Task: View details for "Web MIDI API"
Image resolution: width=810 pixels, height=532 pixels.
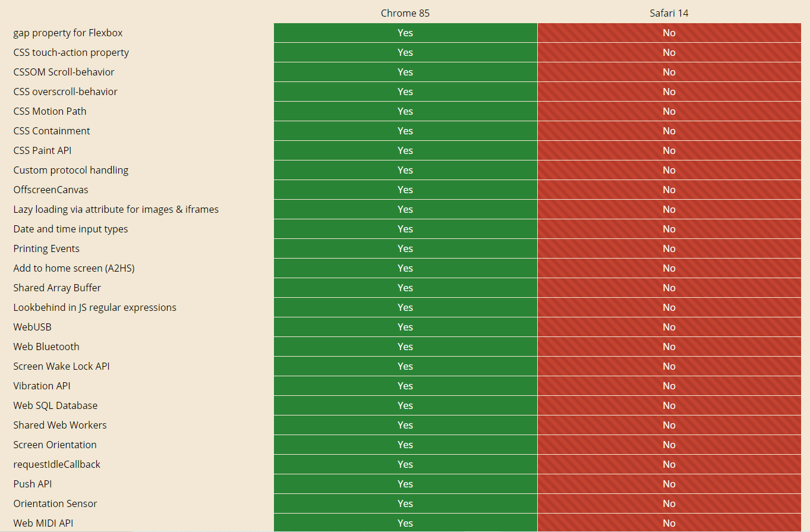Action: (x=43, y=523)
